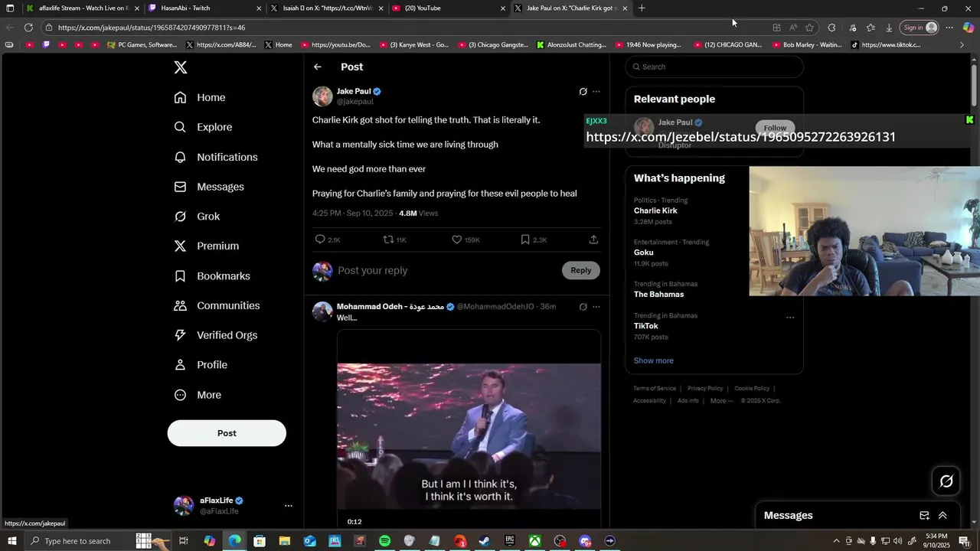
Task: Click the share icon on the post
Action: pyautogui.click(x=593, y=240)
